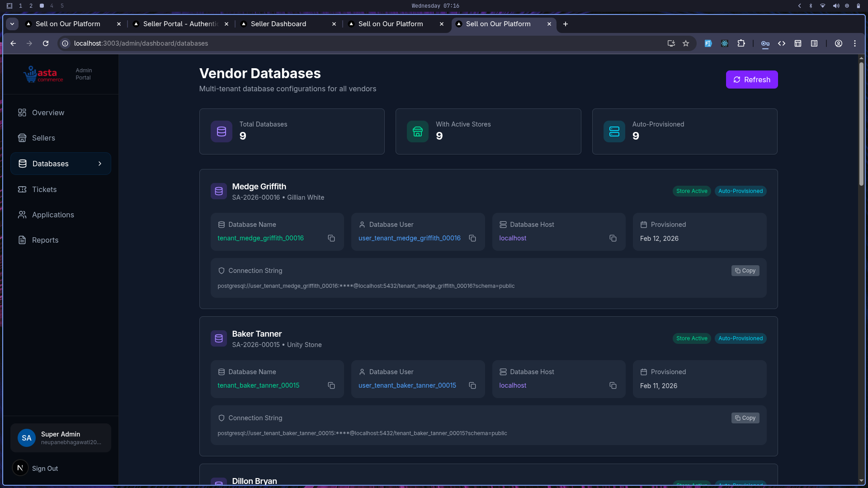Copy the database name tenant_medge_griffith_00016
868x488 pixels.
click(331, 238)
